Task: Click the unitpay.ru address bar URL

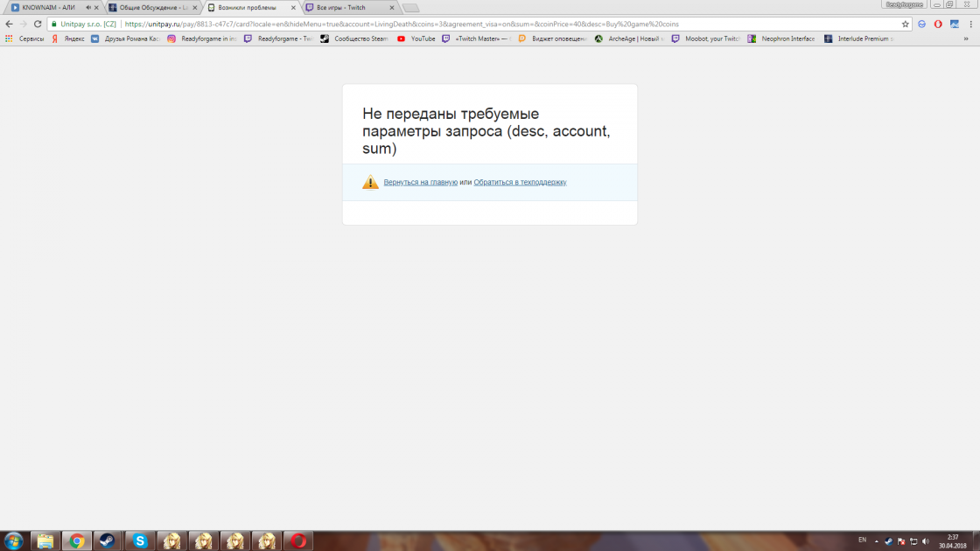Action: coord(437,24)
